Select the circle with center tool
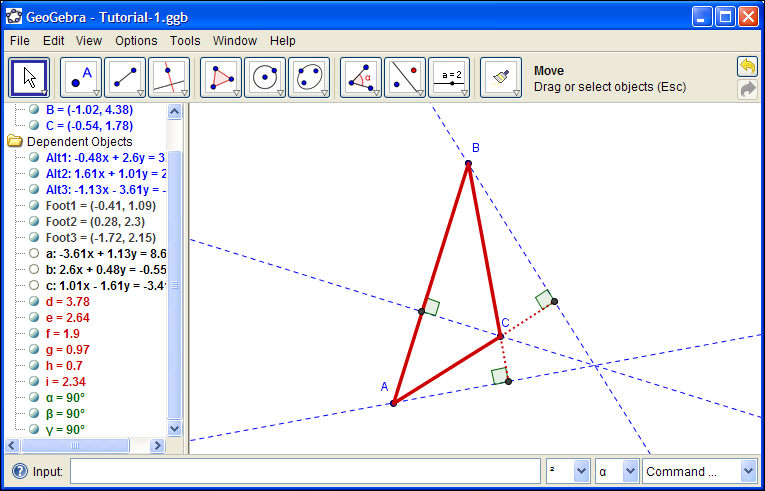 pos(265,78)
